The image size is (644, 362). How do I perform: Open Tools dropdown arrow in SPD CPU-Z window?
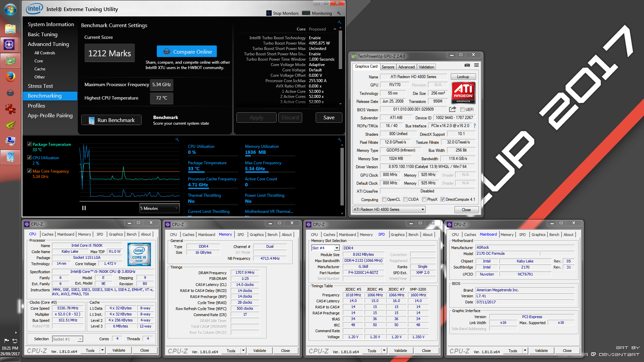pyautogui.click(x=384, y=351)
